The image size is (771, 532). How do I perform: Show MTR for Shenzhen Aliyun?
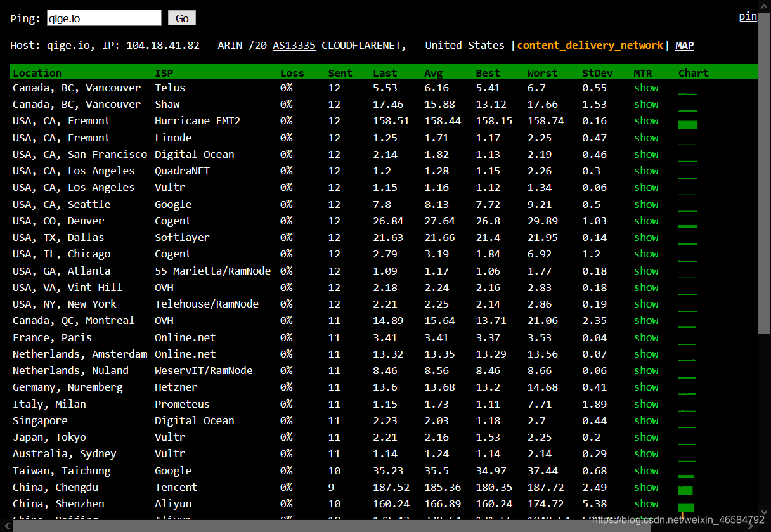[646, 503]
